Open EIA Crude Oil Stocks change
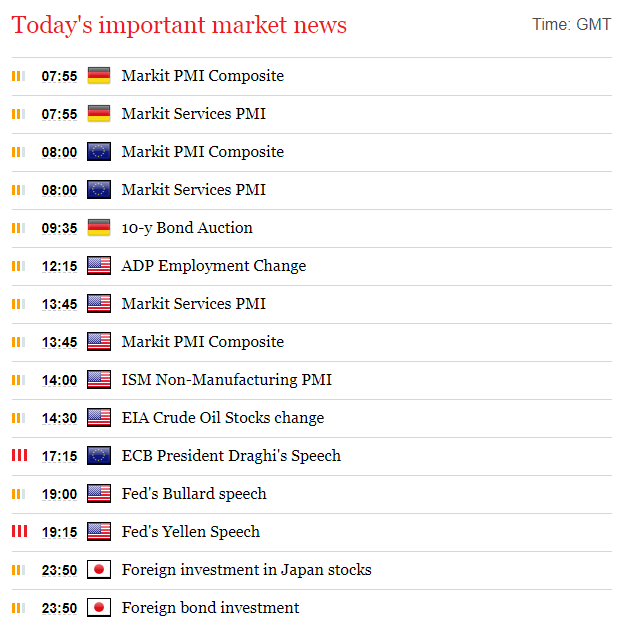Screen dimensions: 633x634 pyautogui.click(x=223, y=418)
